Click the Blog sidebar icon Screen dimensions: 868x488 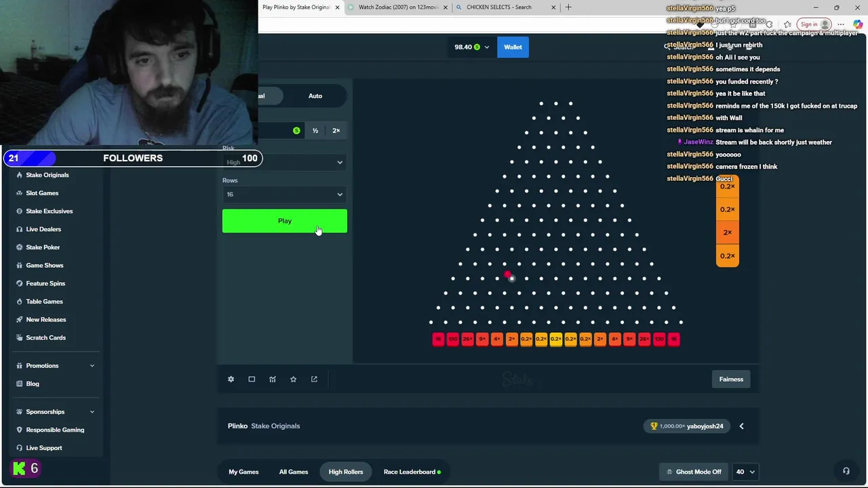click(x=19, y=384)
